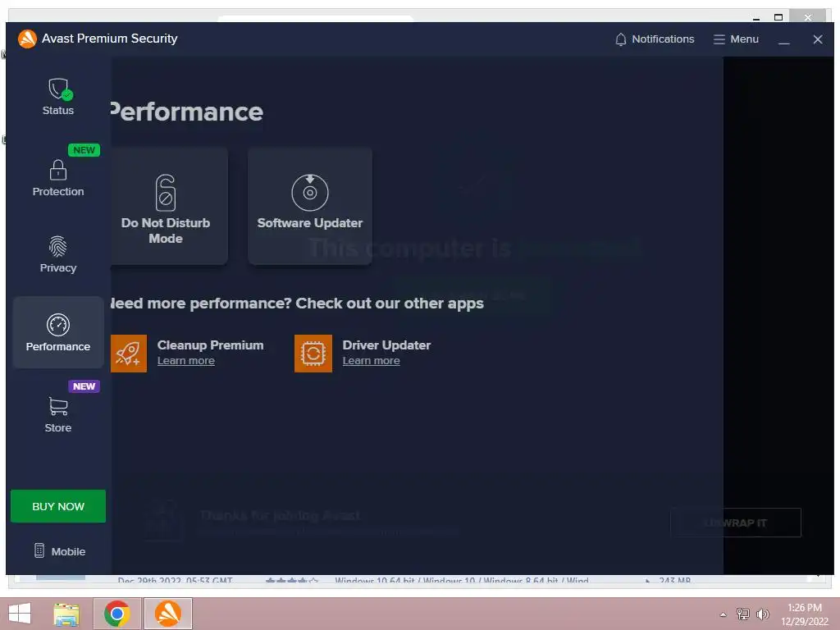Click the Driver Updater heading text

pos(386,345)
